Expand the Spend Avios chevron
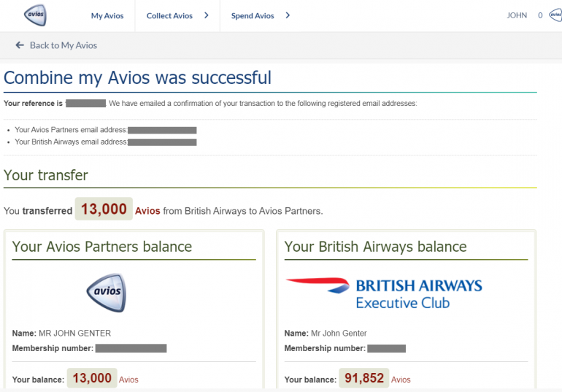Screen dimensions: 562x392 click(288, 15)
